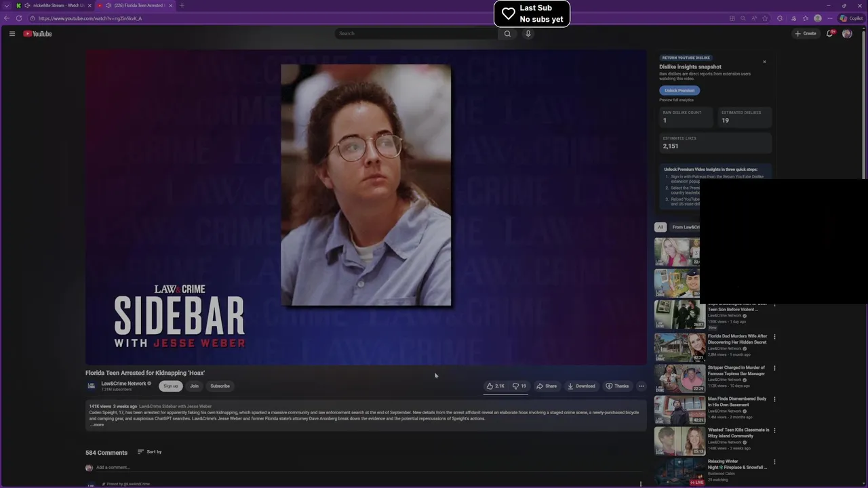Open options for Man Finds Dismembered Body video
Screen dimensions: 868x488
(x=774, y=399)
